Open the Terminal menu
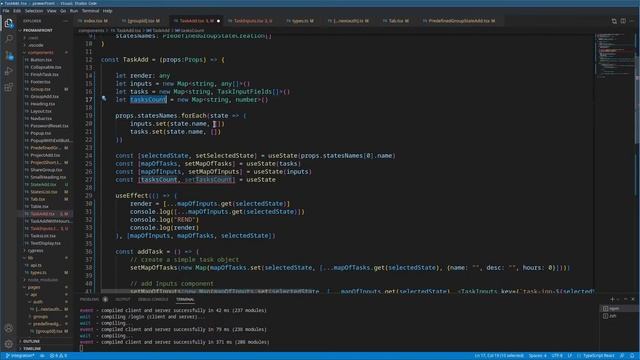 (90, 11)
